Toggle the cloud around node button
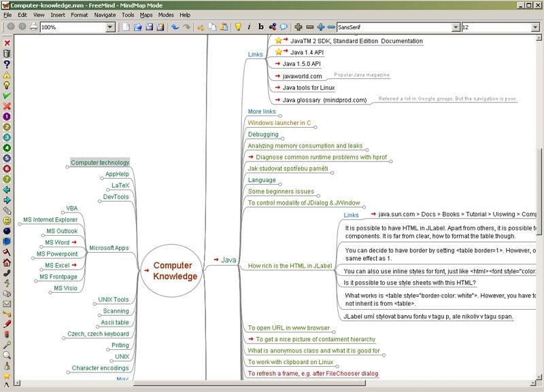Image resolution: width=544 pixels, height=392 pixels. pos(284,27)
